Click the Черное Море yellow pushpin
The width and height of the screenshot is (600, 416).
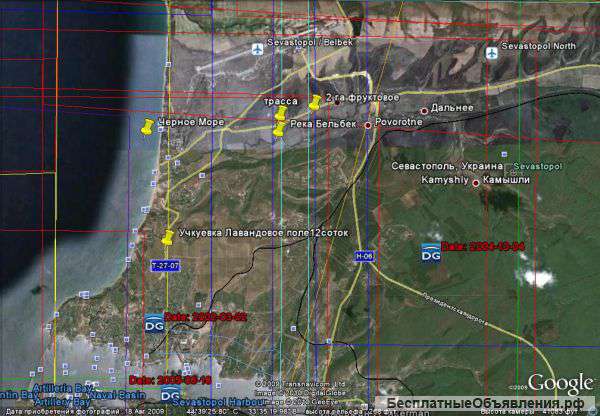pyautogui.click(x=149, y=127)
